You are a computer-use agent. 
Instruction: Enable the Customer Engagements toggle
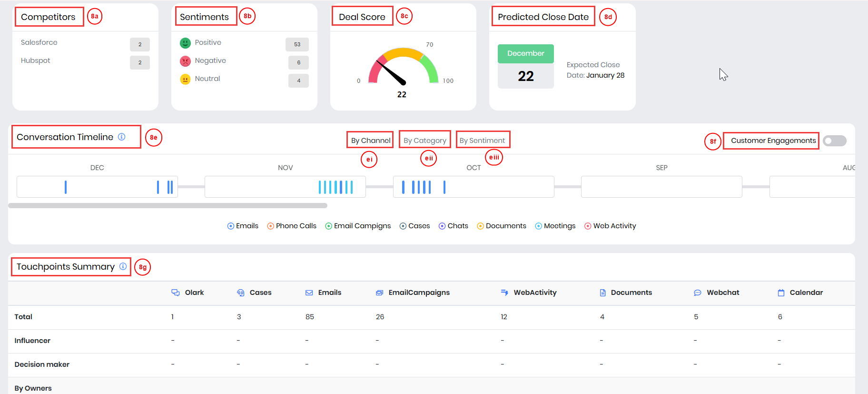coord(835,141)
